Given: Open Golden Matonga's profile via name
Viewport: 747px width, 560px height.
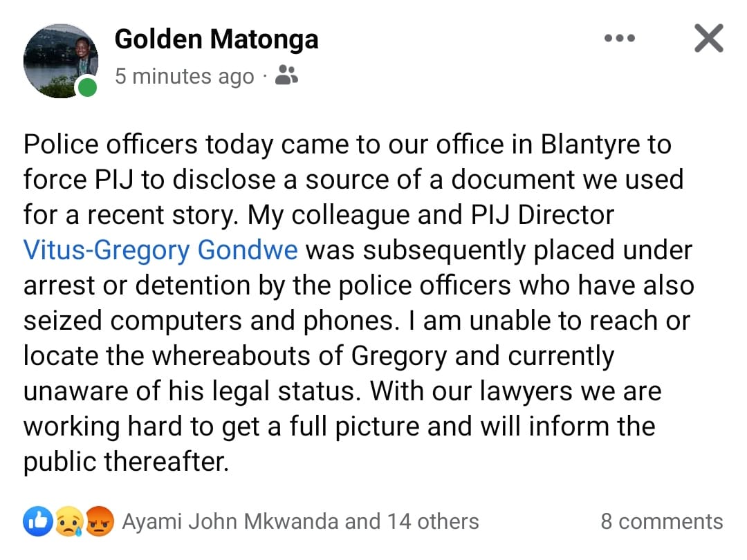Looking at the screenshot, I should (x=216, y=39).
